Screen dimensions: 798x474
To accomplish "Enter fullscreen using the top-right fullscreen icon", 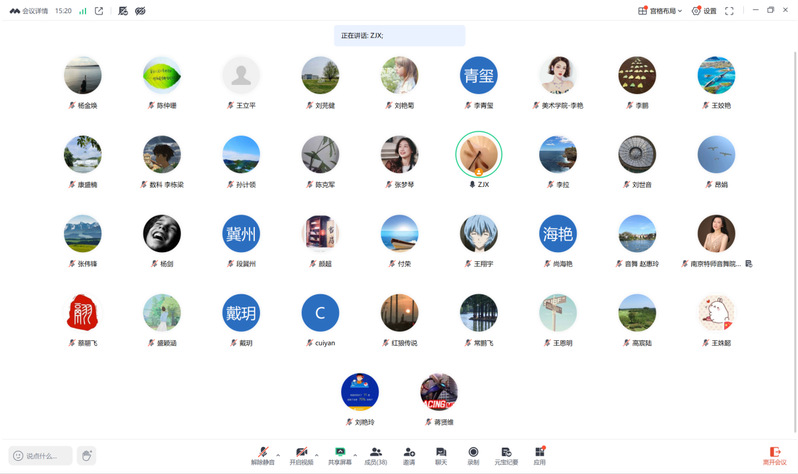I will pos(729,11).
